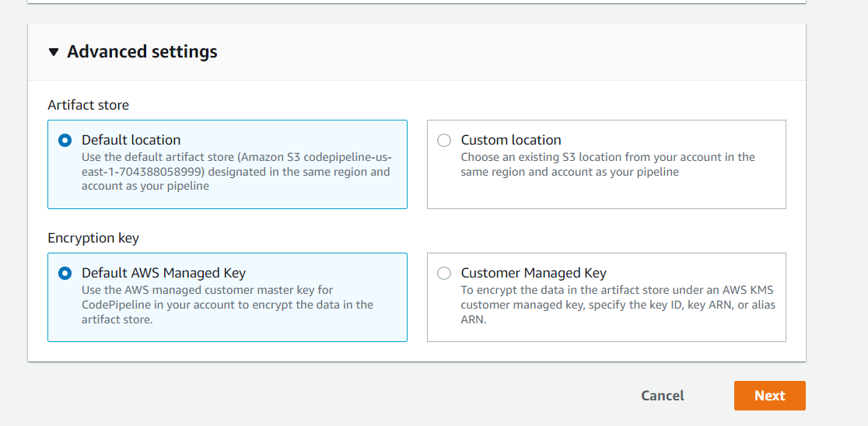Click the Cancel button
868x426 pixels.
coord(663,396)
